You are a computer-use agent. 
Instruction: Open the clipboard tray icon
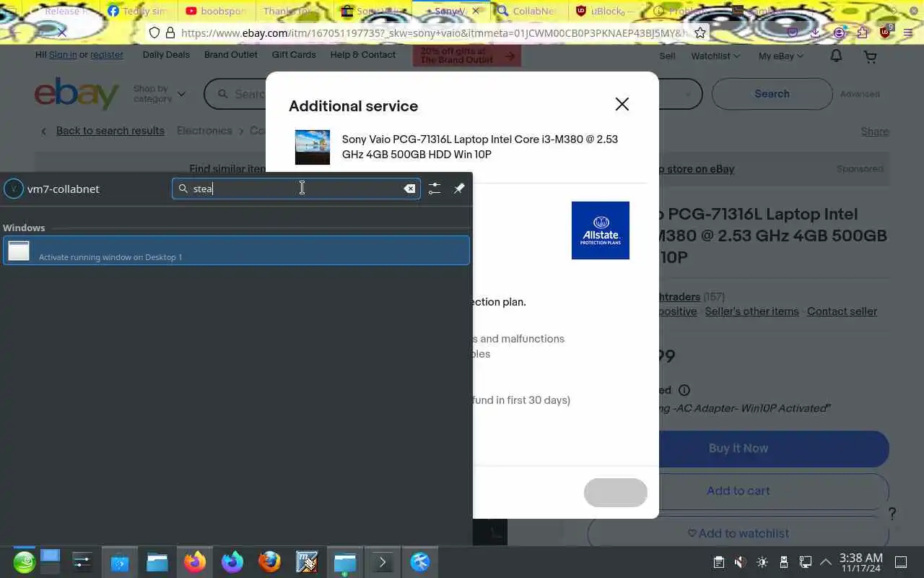pos(718,562)
